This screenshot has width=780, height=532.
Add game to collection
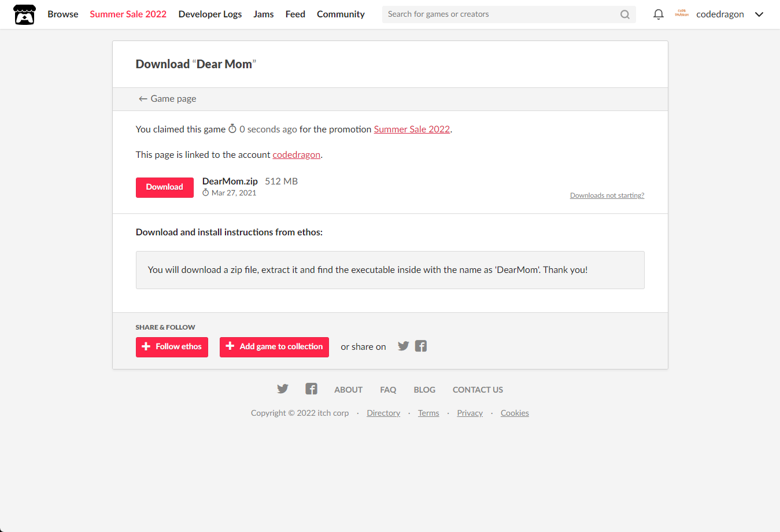[x=274, y=347]
